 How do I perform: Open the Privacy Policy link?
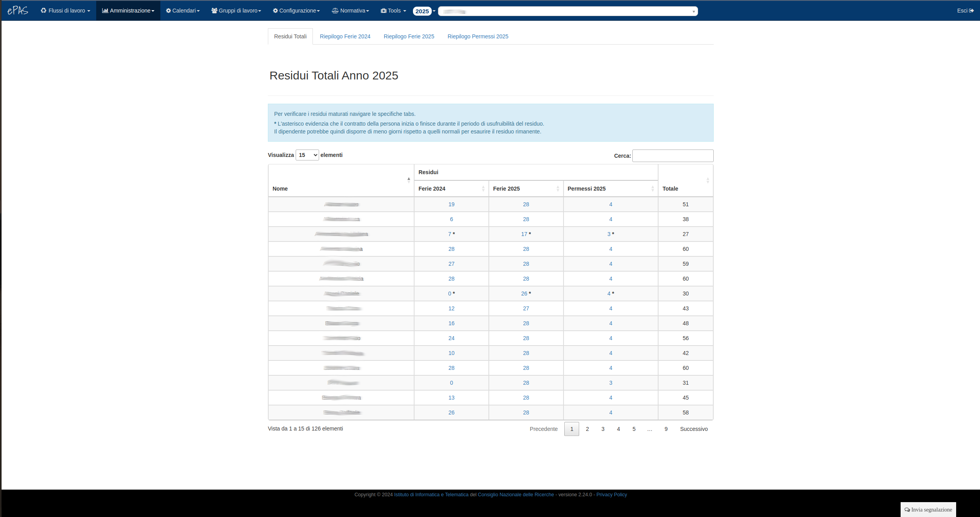coord(611,495)
